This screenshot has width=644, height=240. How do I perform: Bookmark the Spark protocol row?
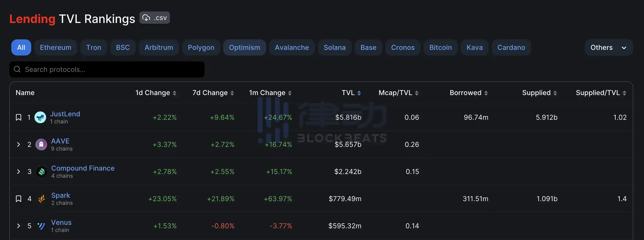tap(19, 199)
